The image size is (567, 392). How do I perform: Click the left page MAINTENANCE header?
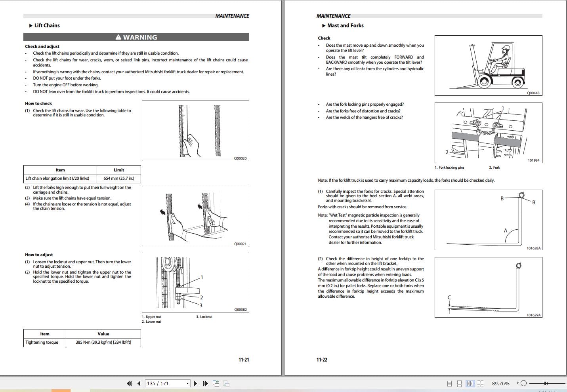click(232, 16)
